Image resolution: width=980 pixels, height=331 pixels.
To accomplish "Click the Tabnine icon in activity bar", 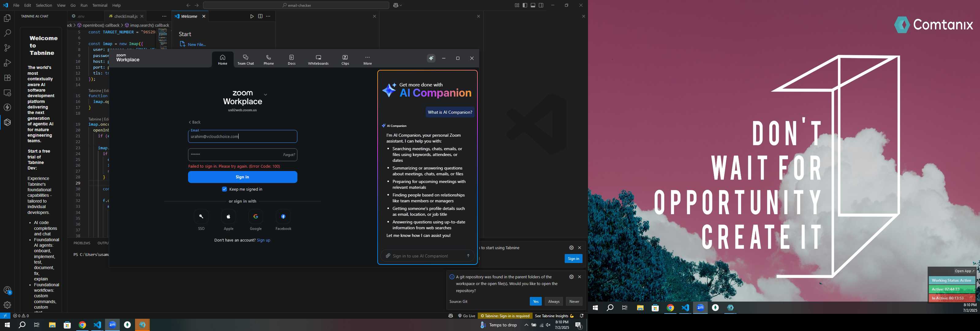I will tap(7, 122).
